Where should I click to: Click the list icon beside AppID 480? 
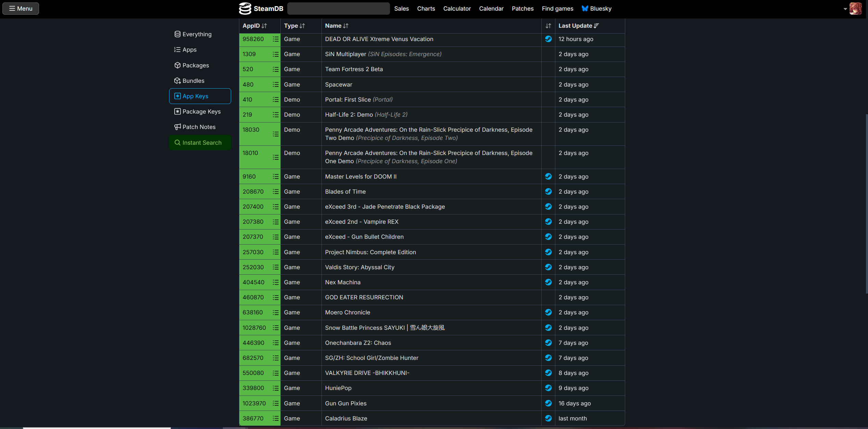[x=276, y=84]
